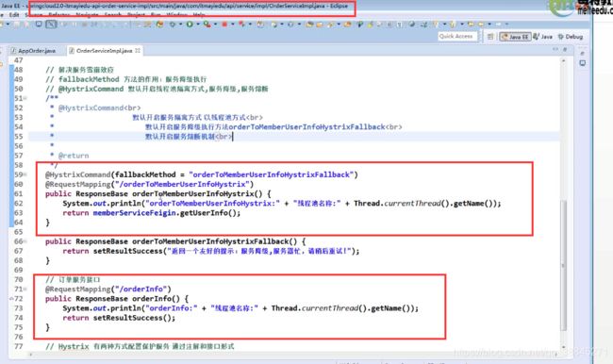The image size is (613, 364).
Task: Click the upper right-trim icon above the monitor
Action: click(x=582, y=53)
